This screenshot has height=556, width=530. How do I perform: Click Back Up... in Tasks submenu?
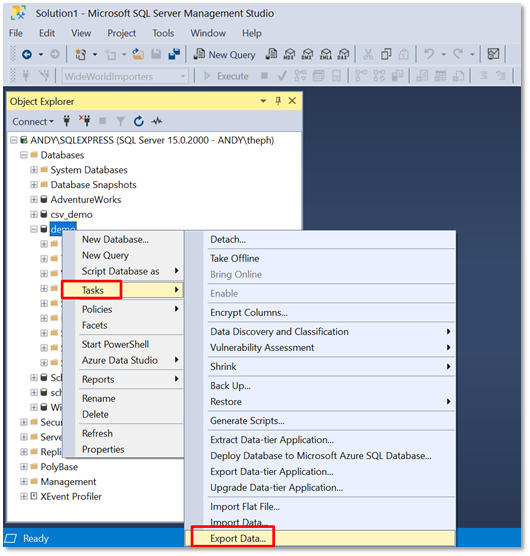(x=320, y=386)
